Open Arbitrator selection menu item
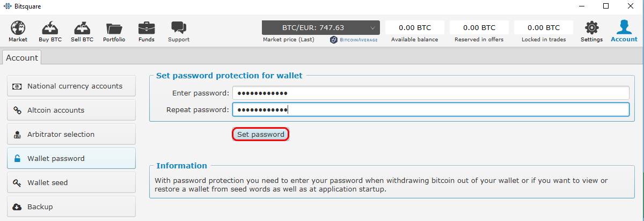Screen dimensions: 644x221 pyautogui.click(x=71, y=134)
